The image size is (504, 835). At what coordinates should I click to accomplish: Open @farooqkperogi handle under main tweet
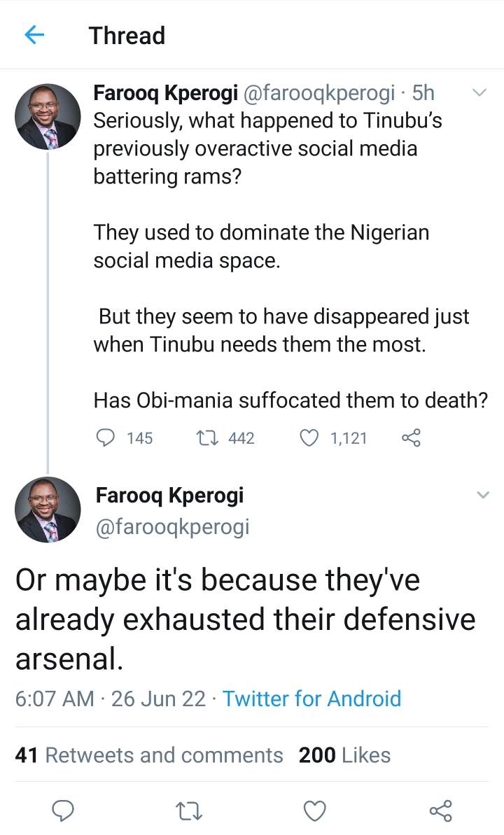click(172, 526)
